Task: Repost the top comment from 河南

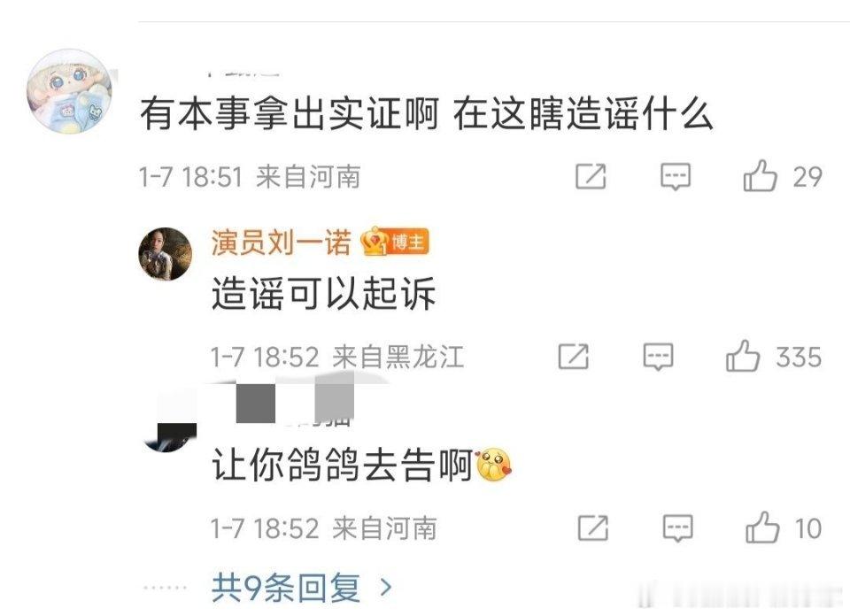Action: tap(591, 176)
